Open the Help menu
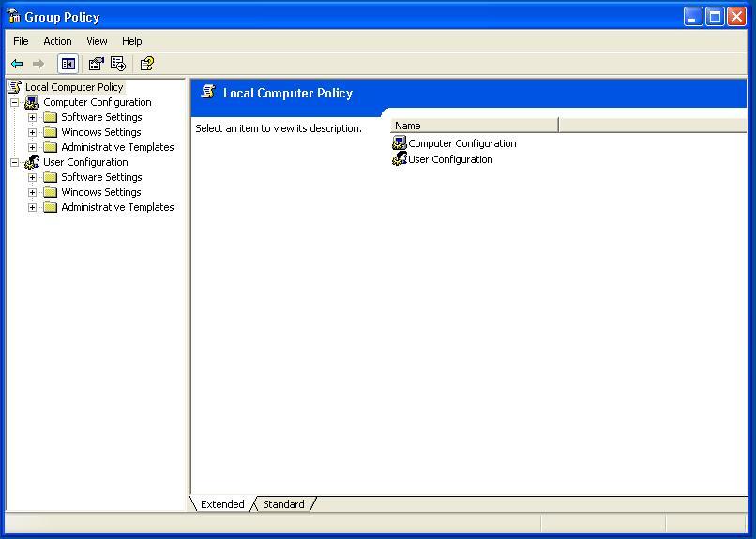The width and height of the screenshot is (756, 539). [x=131, y=41]
